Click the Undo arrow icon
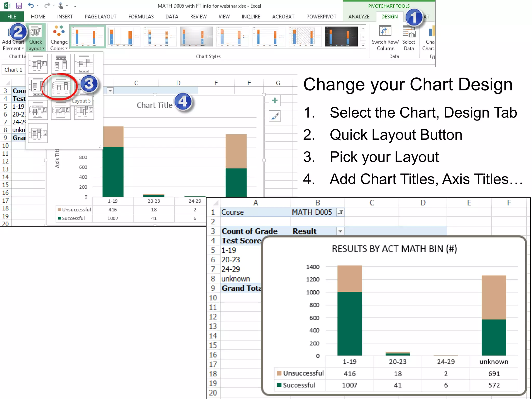 [31, 5]
